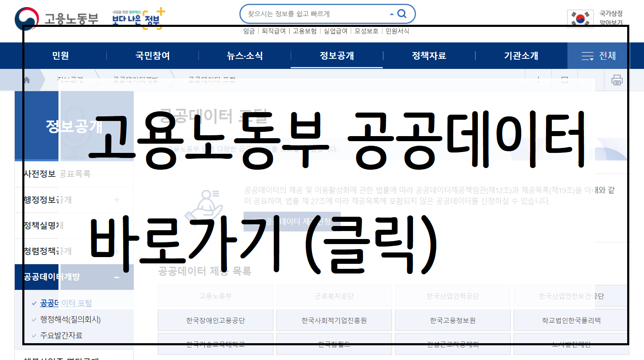Click the 고용보험 quick link
Screen dimensions: 644x360
coord(305,31)
